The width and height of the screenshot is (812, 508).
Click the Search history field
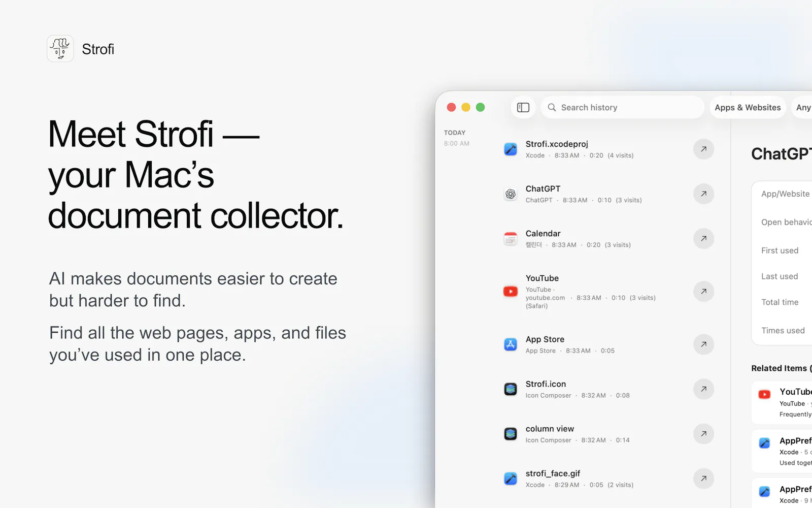pos(622,107)
